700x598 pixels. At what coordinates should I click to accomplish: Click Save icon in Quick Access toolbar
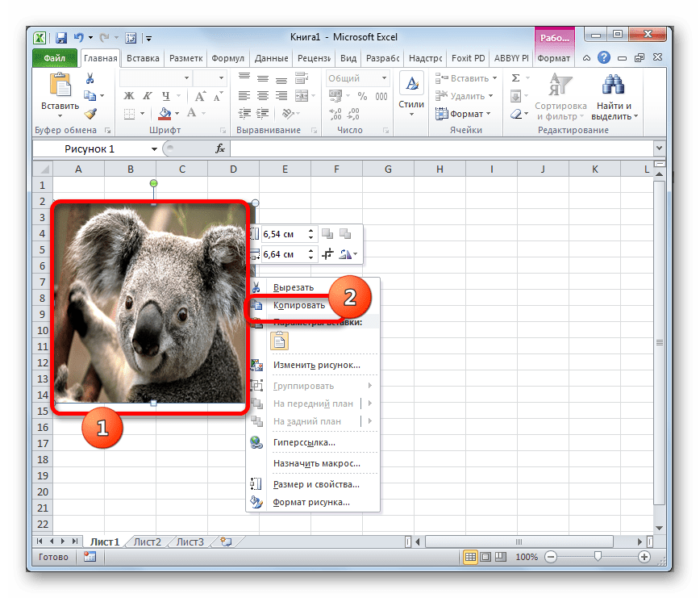pos(61,37)
